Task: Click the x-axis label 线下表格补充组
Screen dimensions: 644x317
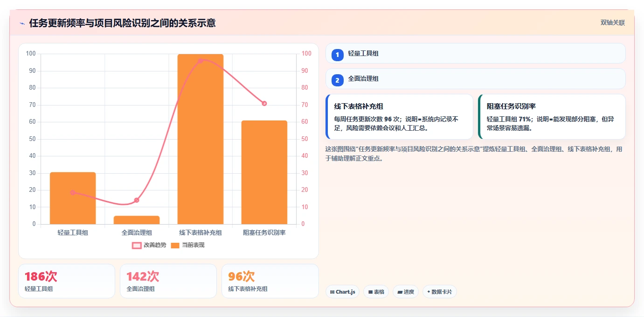Action: tap(201, 232)
